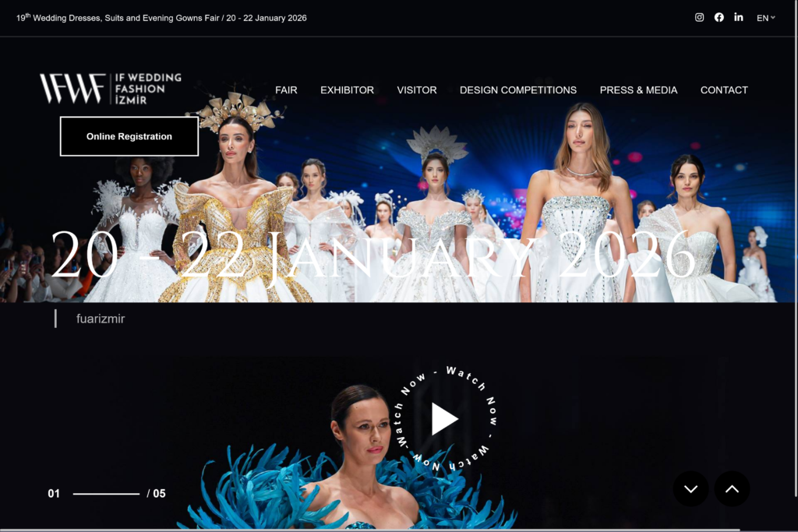Open the DESIGN COMPETITIONS menu

point(518,90)
